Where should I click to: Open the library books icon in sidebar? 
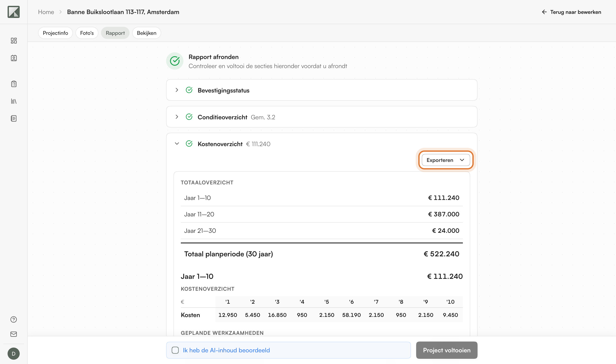pyautogui.click(x=14, y=101)
